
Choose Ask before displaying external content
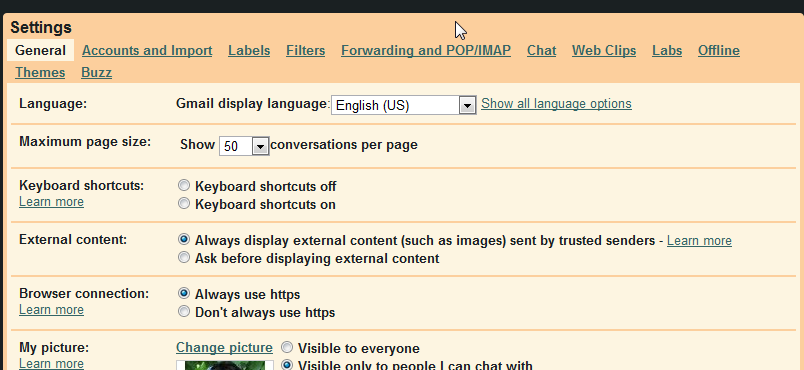(184, 257)
